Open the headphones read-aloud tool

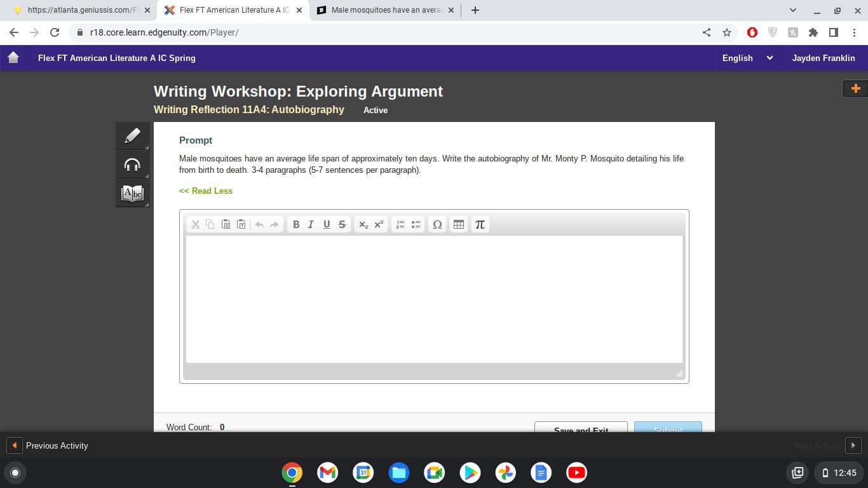pyautogui.click(x=132, y=165)
